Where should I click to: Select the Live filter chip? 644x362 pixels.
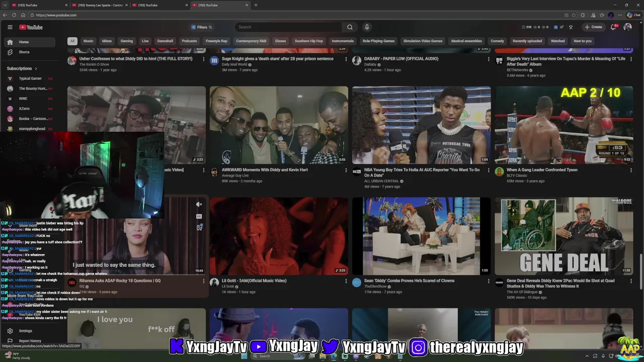pyautogui.click(x=145, y=41)
